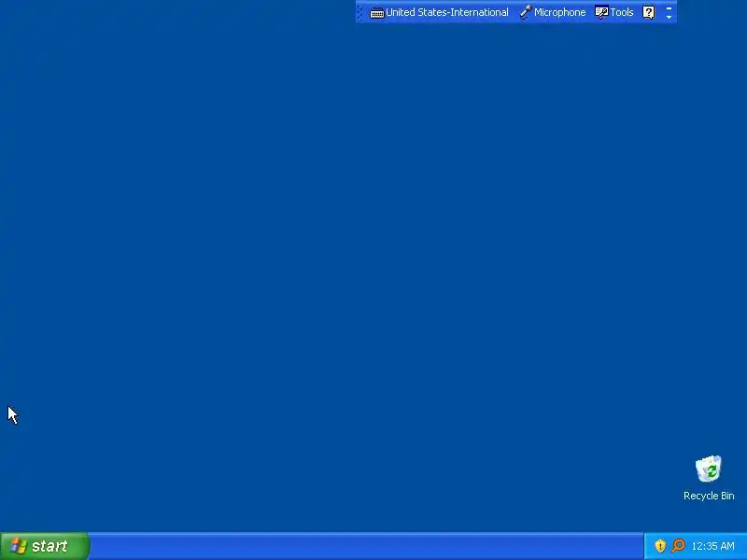Screen dimensions: 747x560
Task: Minimize the Language bar with the dash button
Action: 669,7
